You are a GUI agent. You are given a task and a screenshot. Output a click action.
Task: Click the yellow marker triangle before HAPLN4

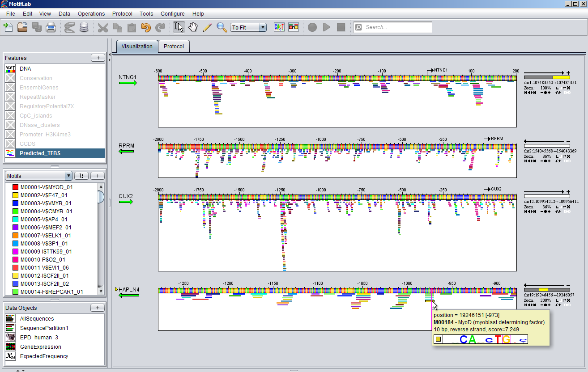click(116, 289)
